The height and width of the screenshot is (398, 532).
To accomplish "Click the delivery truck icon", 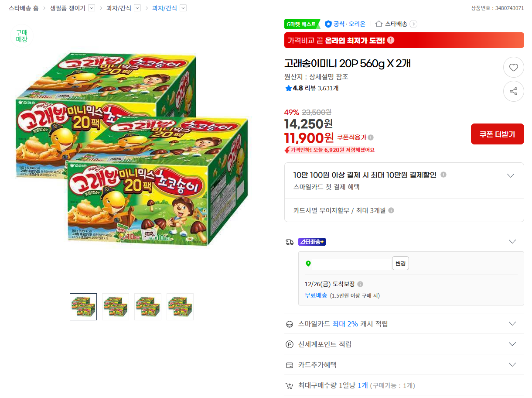I will click(289, 241).
